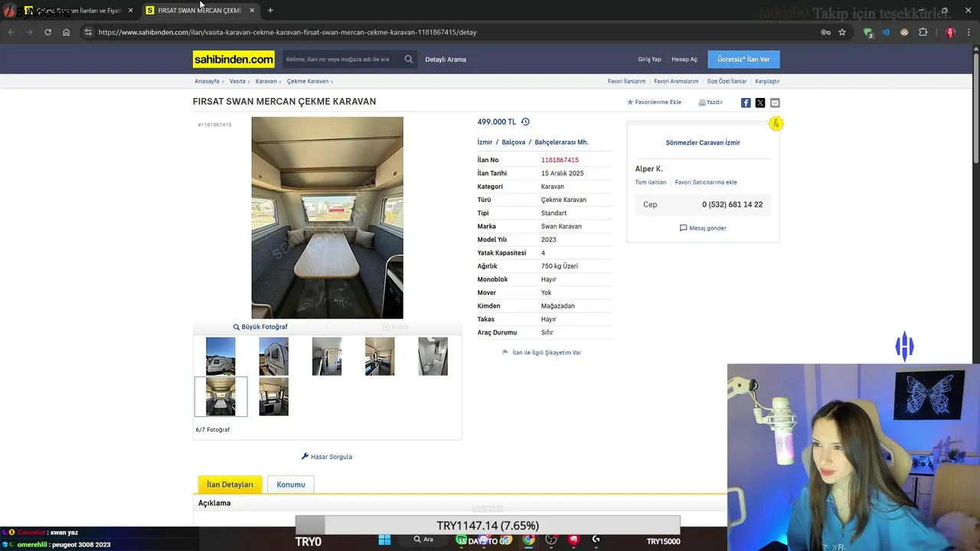Open the Çekme Karavan breadcrumb link
This screenshot has height=551, width=980.
point(308,81)
